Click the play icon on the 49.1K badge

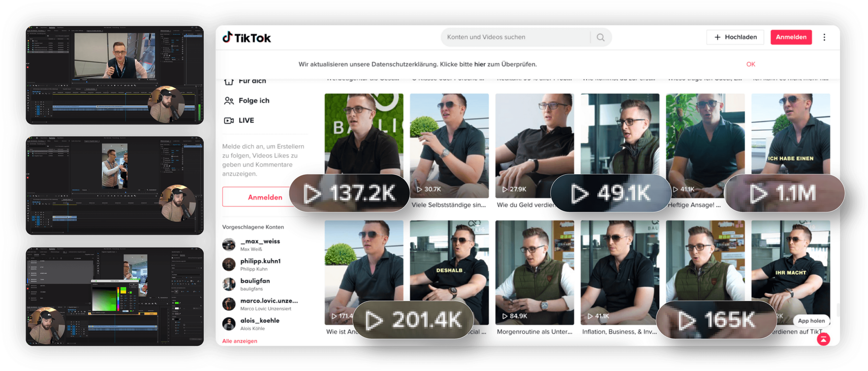pos(580,193)
